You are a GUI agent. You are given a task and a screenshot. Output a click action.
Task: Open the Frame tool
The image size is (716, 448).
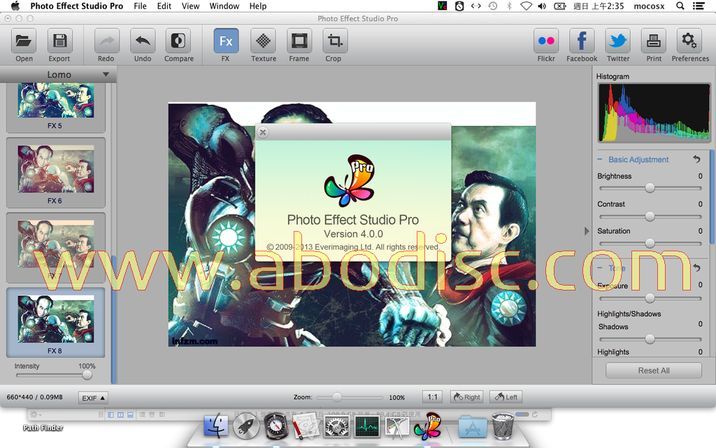pyautogui.click(x=299, y=42)
